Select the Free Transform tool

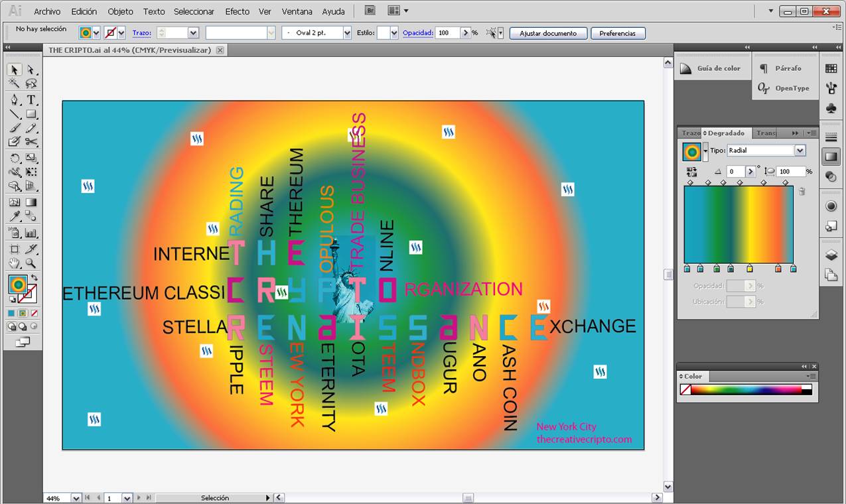31,172
